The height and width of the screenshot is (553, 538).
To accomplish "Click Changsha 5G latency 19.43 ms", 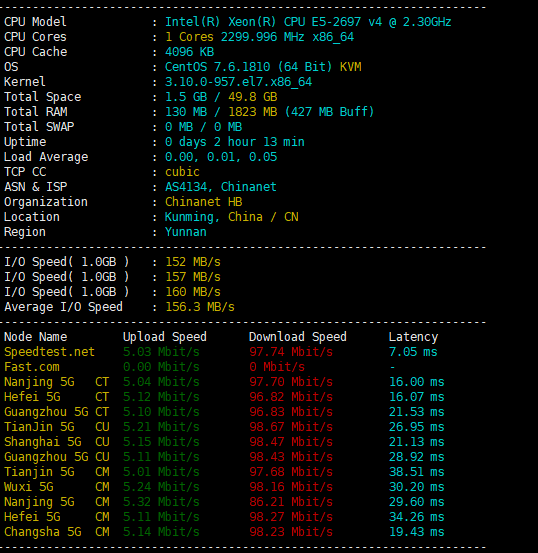I will pyautogui.click(x=417, y=532).
